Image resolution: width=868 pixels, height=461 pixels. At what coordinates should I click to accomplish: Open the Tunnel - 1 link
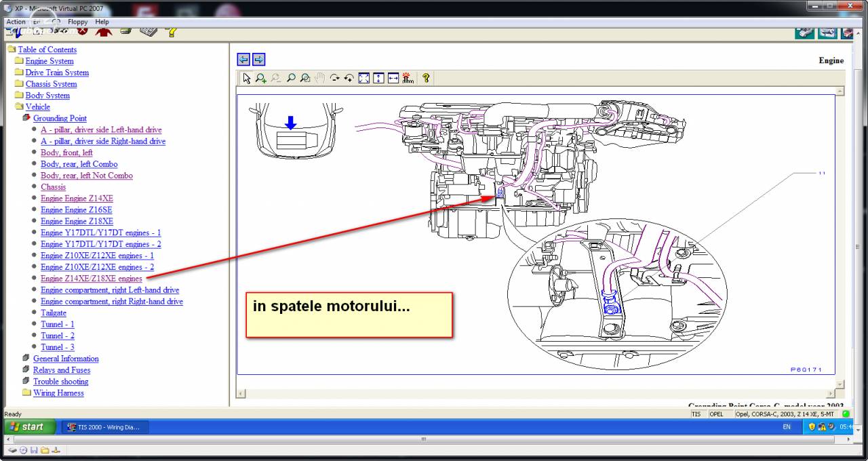pos(58,324)
